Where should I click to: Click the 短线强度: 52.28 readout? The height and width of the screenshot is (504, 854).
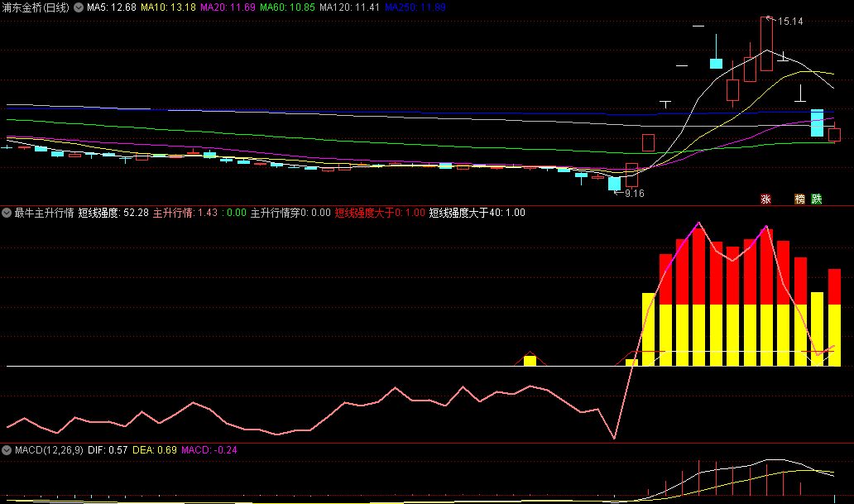[x=113, y=213]
